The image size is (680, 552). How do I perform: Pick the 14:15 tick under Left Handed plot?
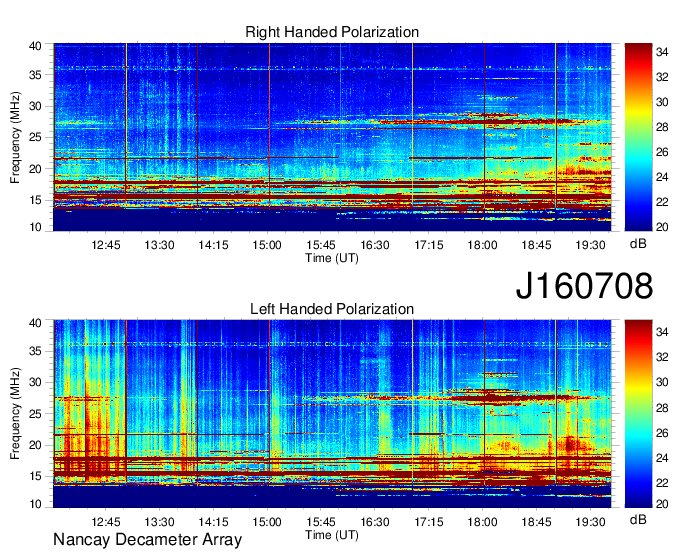[x=213, y=522]
